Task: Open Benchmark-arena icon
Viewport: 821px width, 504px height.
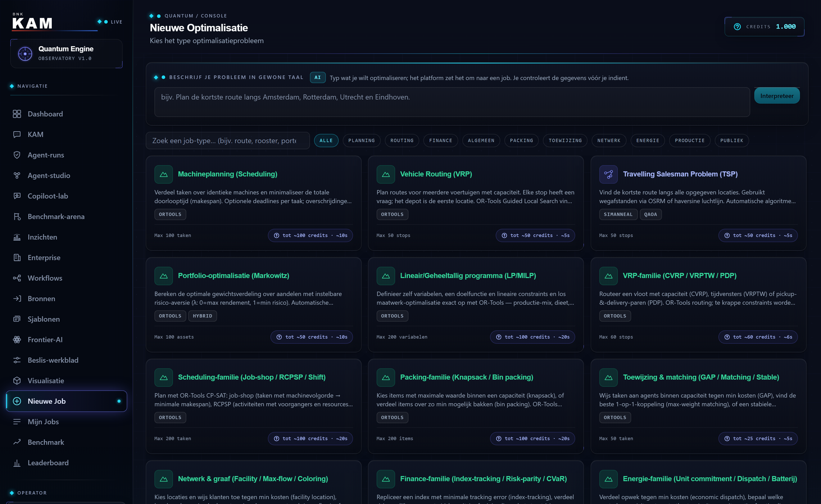Action: 17,216
